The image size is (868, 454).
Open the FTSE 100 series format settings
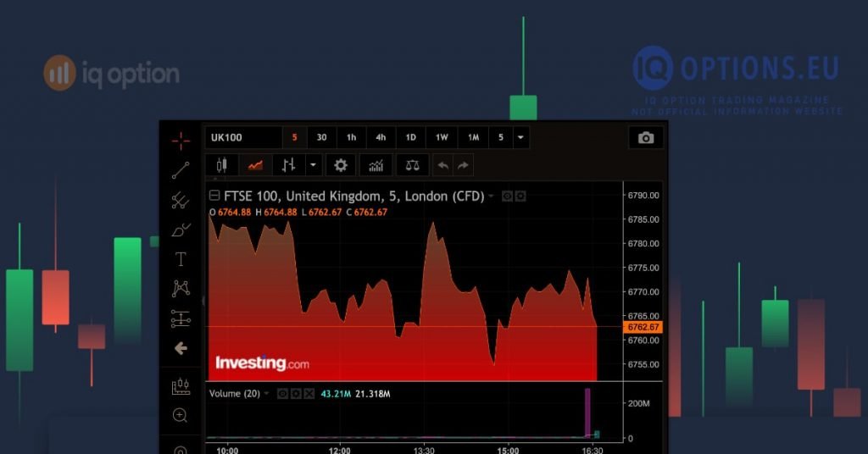520,197
